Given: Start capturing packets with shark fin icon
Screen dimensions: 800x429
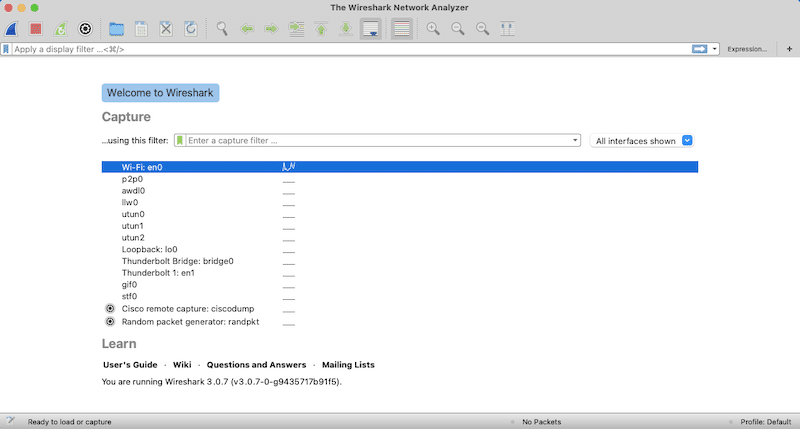Looking at the screenshot, I should tap(11, 29).
